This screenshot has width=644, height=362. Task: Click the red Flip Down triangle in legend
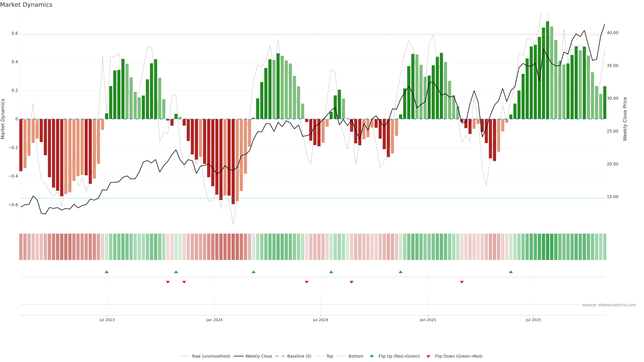pos(428,356)
